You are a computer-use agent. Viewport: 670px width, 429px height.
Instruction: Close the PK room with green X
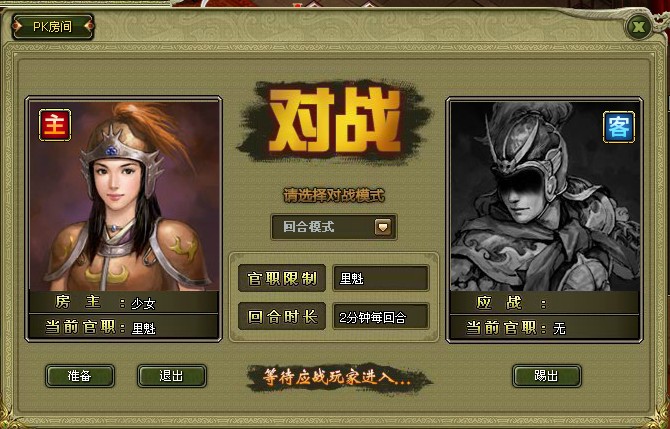tap(638, 27)
